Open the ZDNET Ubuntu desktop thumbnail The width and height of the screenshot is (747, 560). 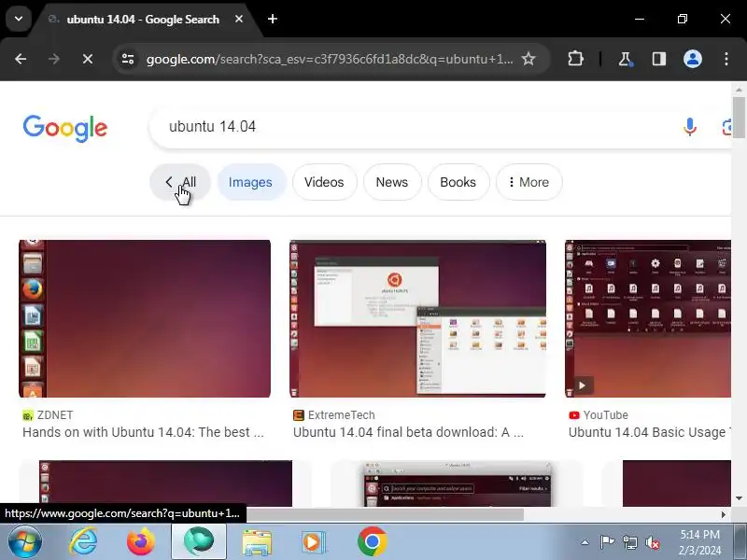coord(145,318)
